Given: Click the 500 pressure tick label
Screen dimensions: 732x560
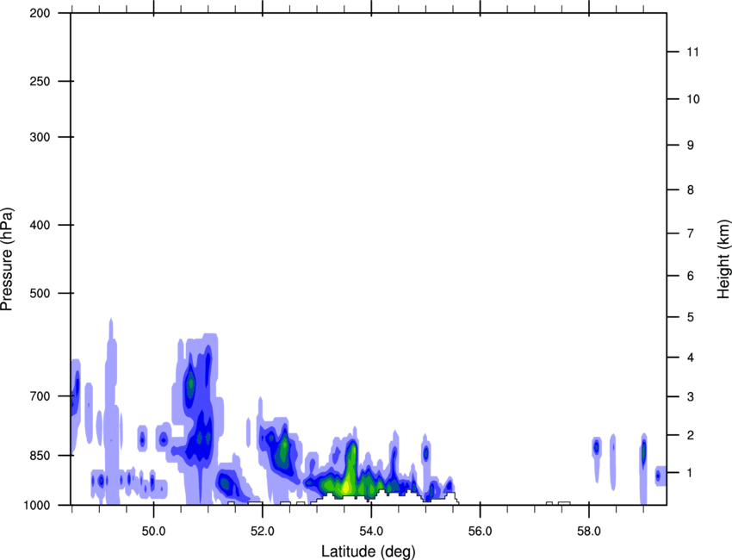Looking at the screenshot, I should (40, 293).
